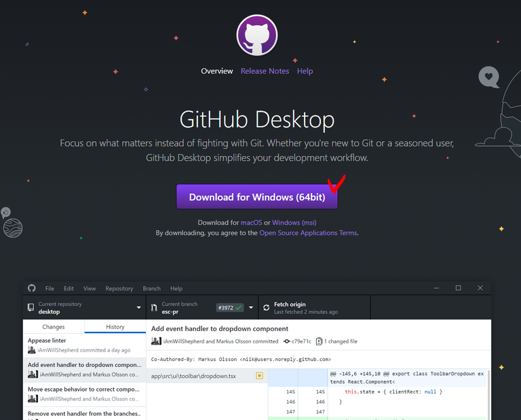Click the Co-Authored-By line

click(241, 359)
